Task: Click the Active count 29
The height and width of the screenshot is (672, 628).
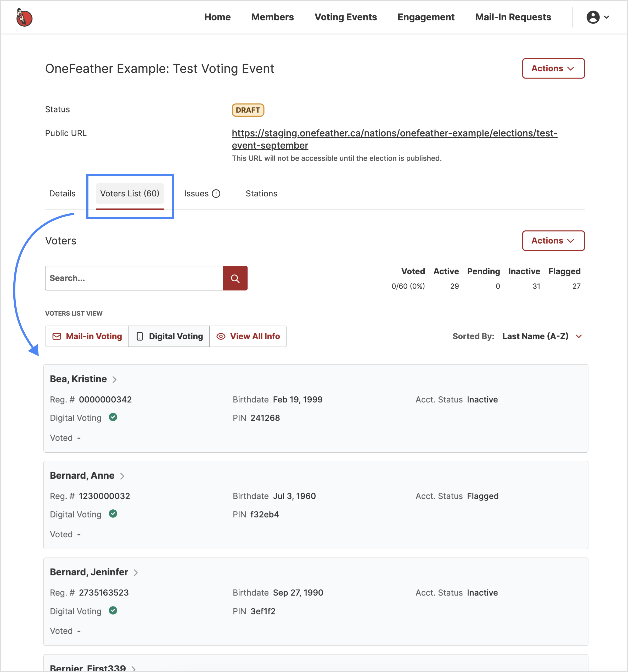Action: coord(455,286)
